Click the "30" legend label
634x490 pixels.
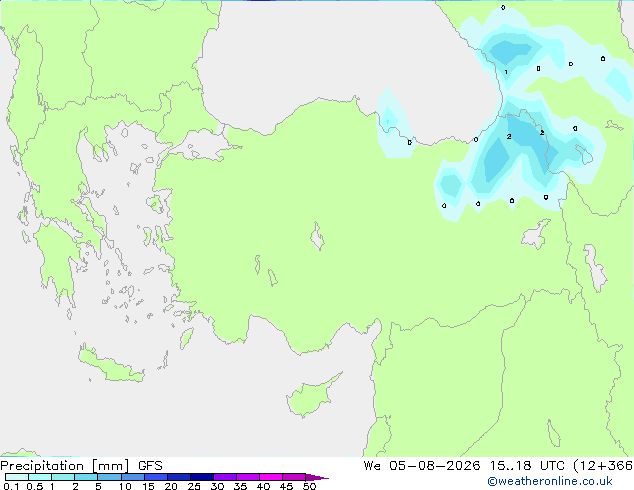tap(217, 486)
